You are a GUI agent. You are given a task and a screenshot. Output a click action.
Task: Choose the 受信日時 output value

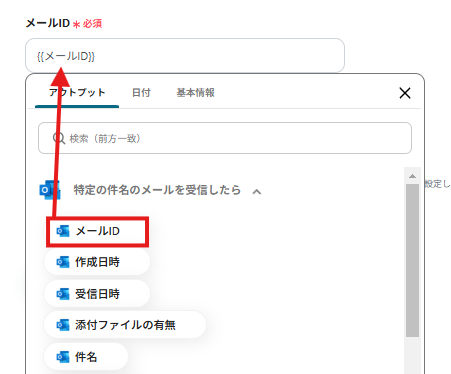click(x=97, y=294)
